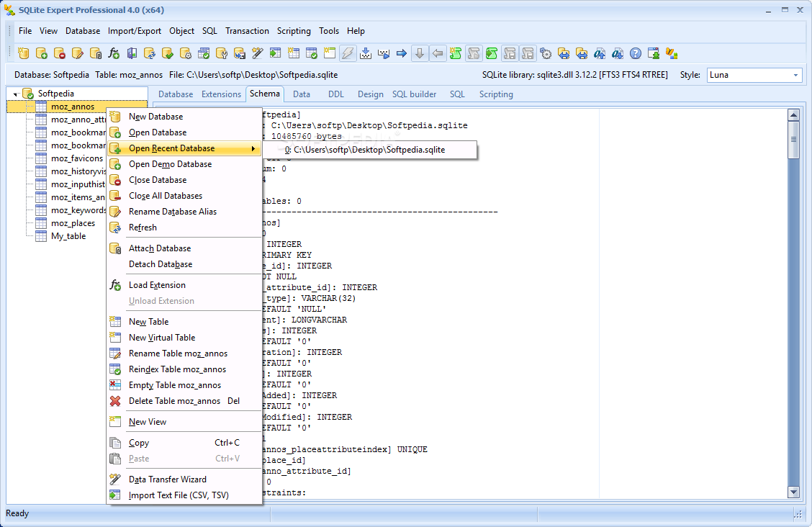Image resolution: width=812 pixels, height=527 pixels.
Task: Click the blue question mark Help toolbar icon
Action: (x=636, y=53)
